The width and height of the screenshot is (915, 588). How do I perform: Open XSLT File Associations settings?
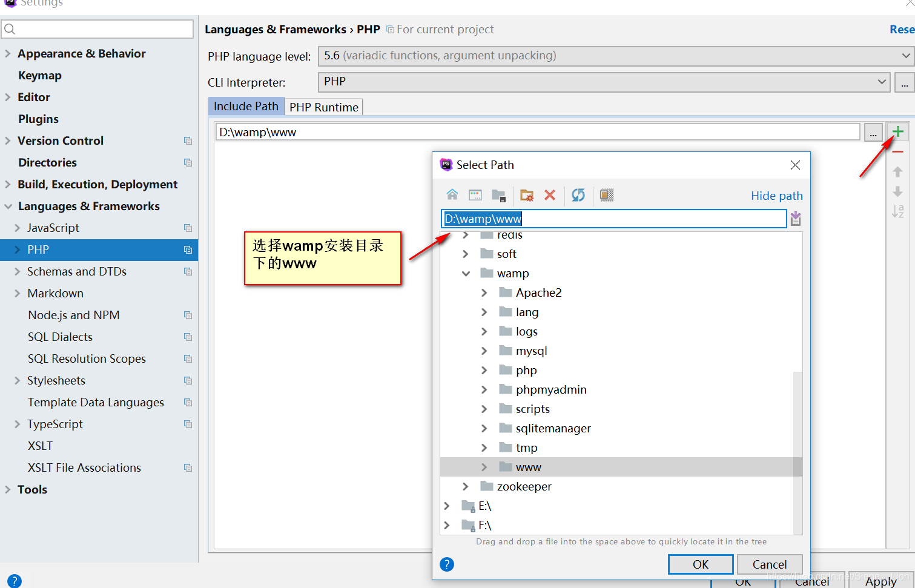coord(84,467)
